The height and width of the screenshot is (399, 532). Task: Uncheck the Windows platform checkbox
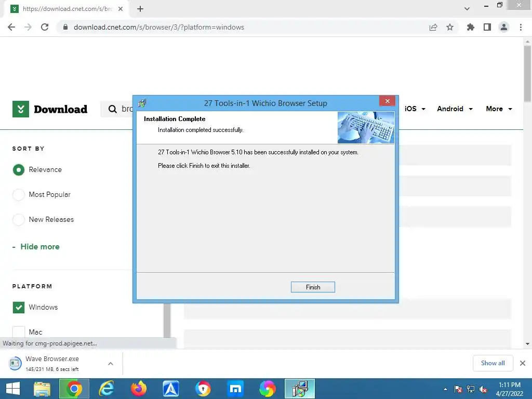coord(19,308)
